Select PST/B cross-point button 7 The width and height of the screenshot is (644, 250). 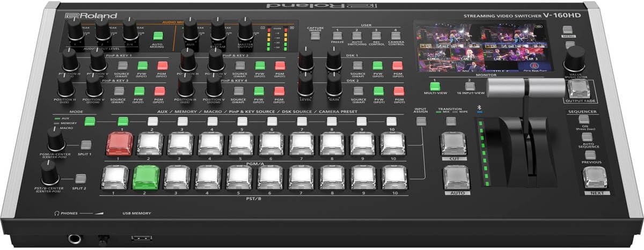coord(303,177)
